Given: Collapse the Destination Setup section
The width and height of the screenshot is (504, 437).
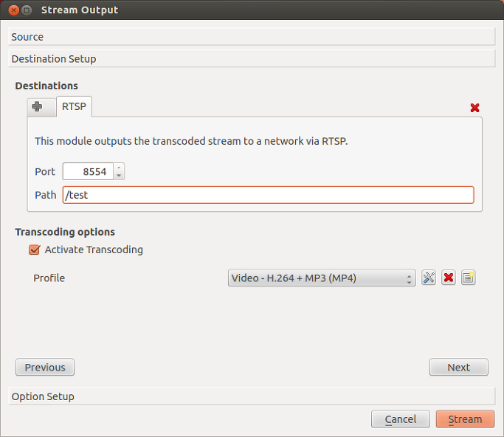Looking at the screenshot, I should [x=252, y=59].
